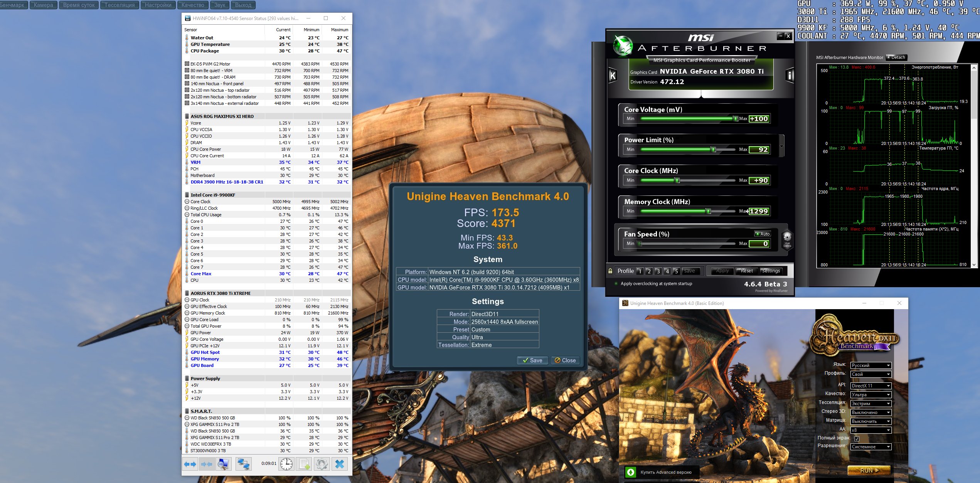Click MSI Afterburner dragon logo
Screen dimensions: 980x483
(x=623, y=46)
